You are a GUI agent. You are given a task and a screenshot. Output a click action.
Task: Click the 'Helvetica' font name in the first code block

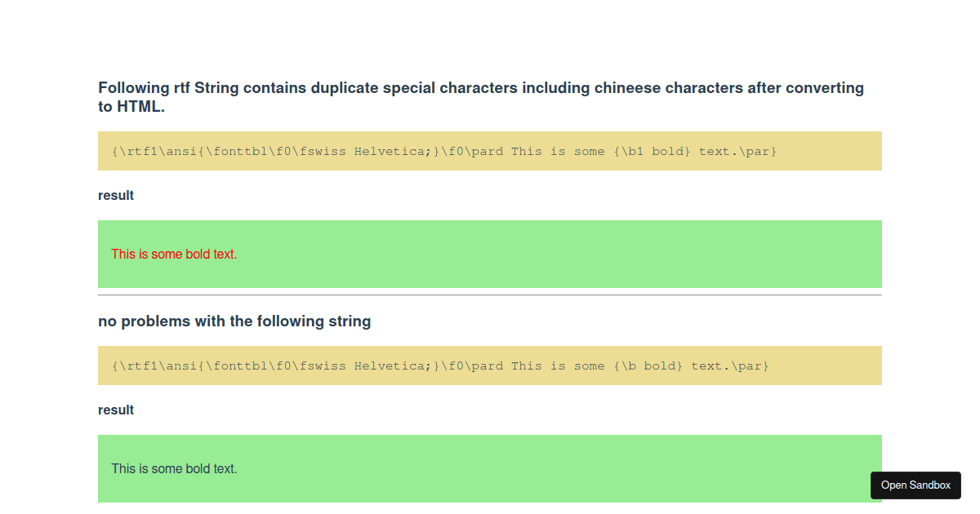(x=390, y=151)
